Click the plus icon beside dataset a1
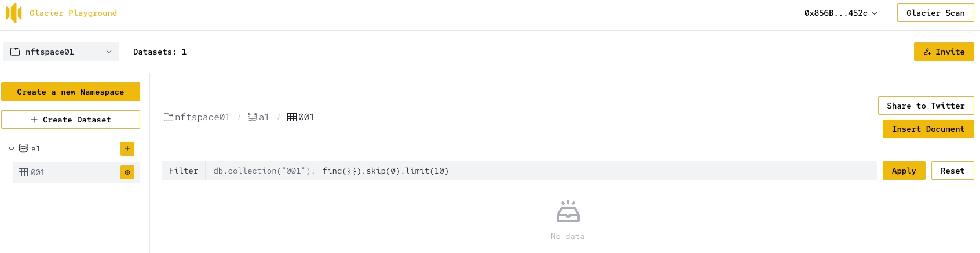 pyautogui.click(x=127, y=149)
